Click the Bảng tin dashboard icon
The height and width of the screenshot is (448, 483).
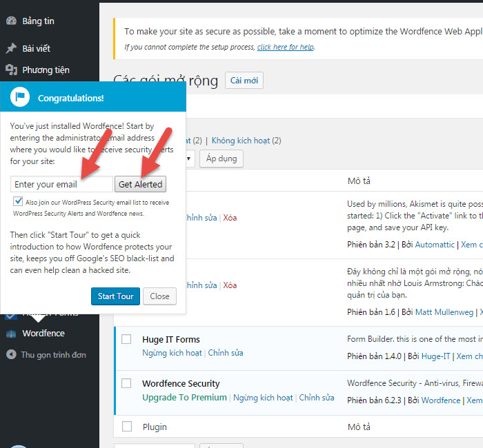click(x=11, y=21)
